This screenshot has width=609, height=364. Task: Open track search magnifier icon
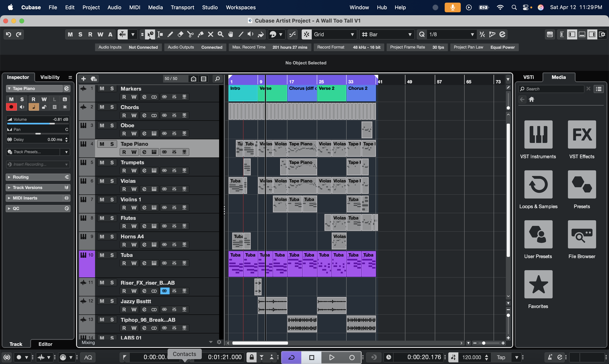tap(217, 79)
